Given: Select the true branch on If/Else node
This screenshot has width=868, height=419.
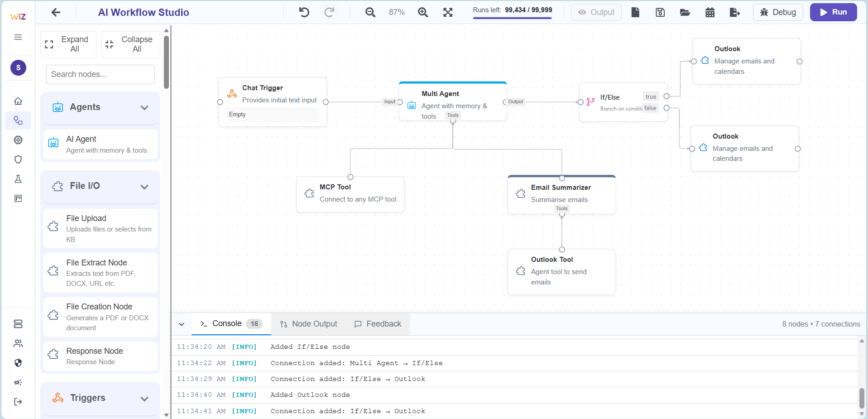Looking at the screenshot, I should click(x=651, y=96).
